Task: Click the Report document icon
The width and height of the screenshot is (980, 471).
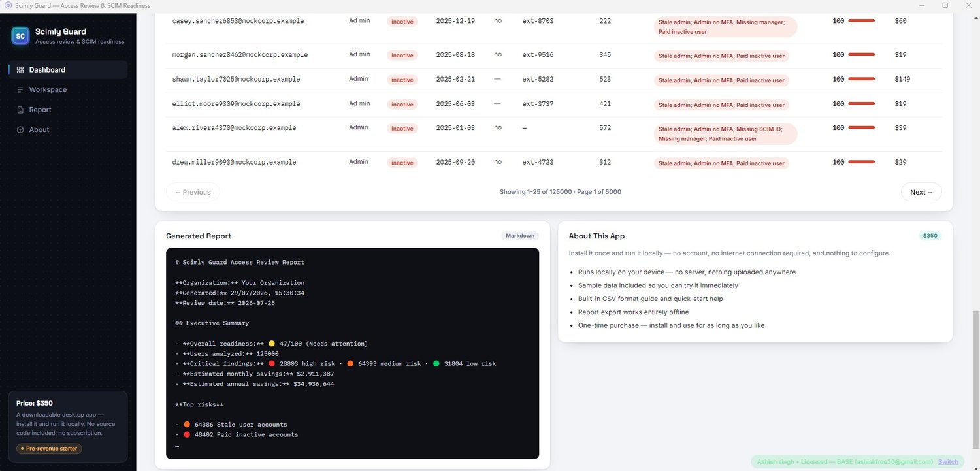Action: tap(20, 110)
